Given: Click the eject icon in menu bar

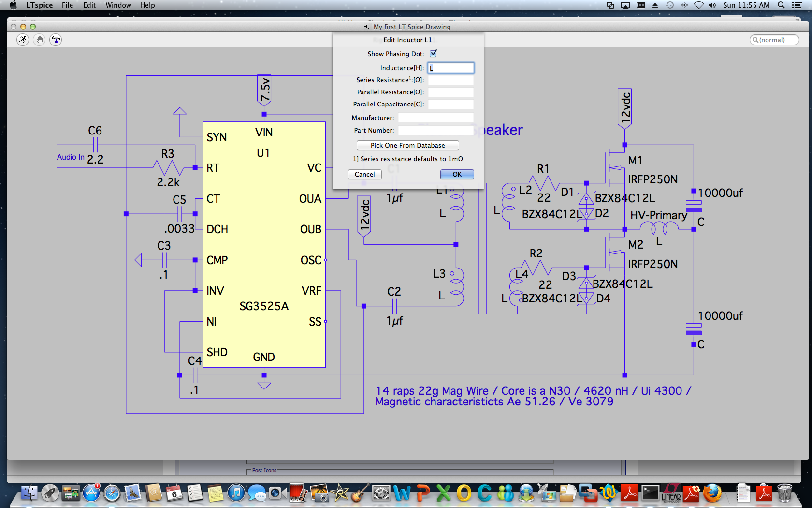Looking at the screenshot, I should (655, 5).
